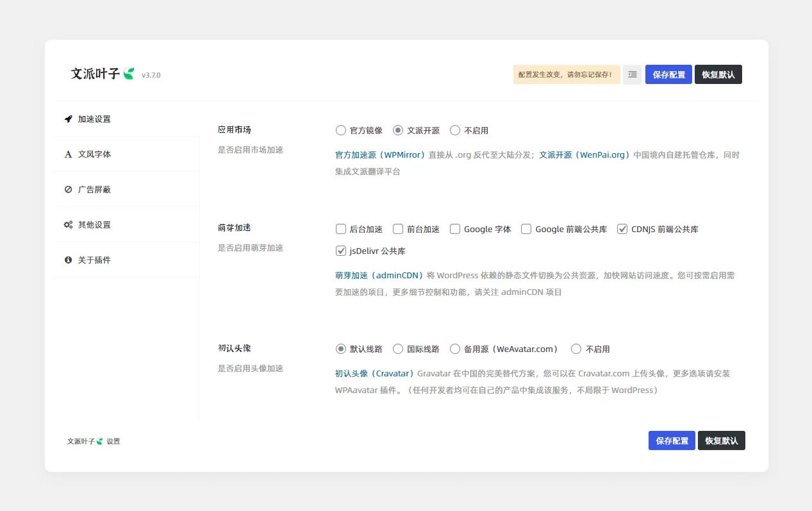Screen dimensions: 812x511
Task: Click the info icon beside 关于插件
Action: 68,260
